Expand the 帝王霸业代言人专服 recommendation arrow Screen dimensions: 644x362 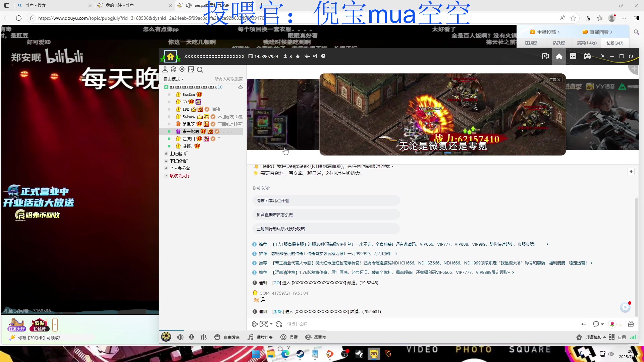[x=592, y=263]
